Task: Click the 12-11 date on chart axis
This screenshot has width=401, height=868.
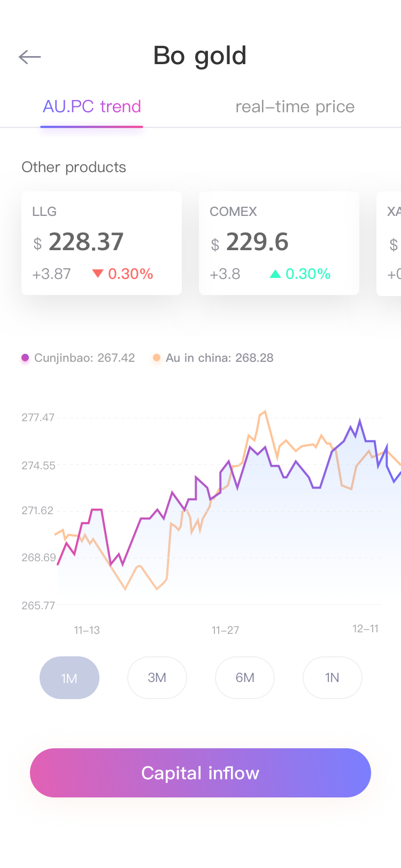Action: (x=366, y=629)
